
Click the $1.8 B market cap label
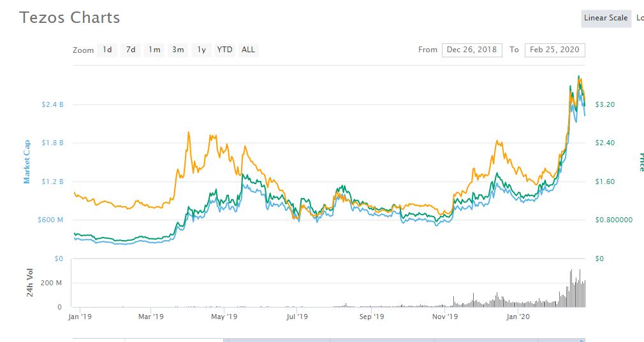52,143
